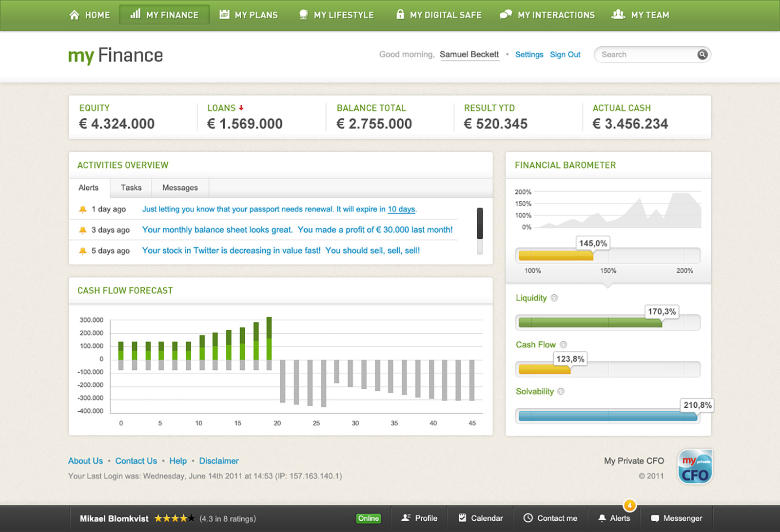This screenshot has width=780, height=532.
Task: Click the My Lifestyle icon
Action: [303, 15]
